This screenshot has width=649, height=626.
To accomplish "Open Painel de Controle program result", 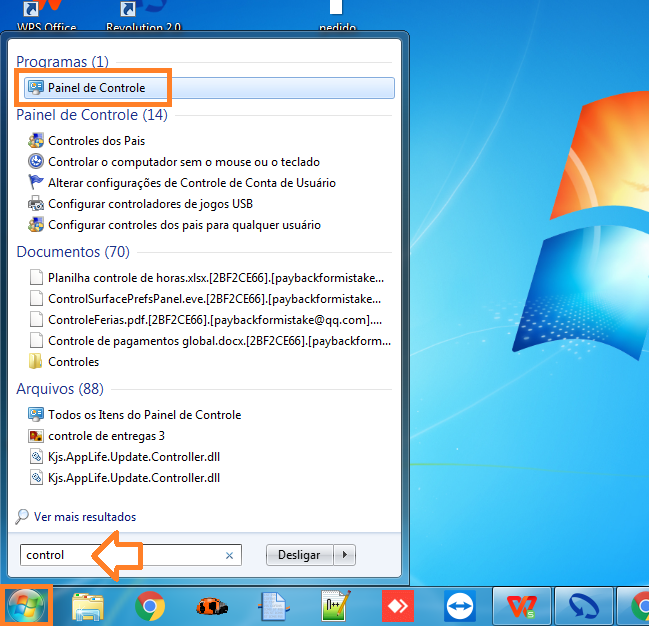I will [209, 88].
